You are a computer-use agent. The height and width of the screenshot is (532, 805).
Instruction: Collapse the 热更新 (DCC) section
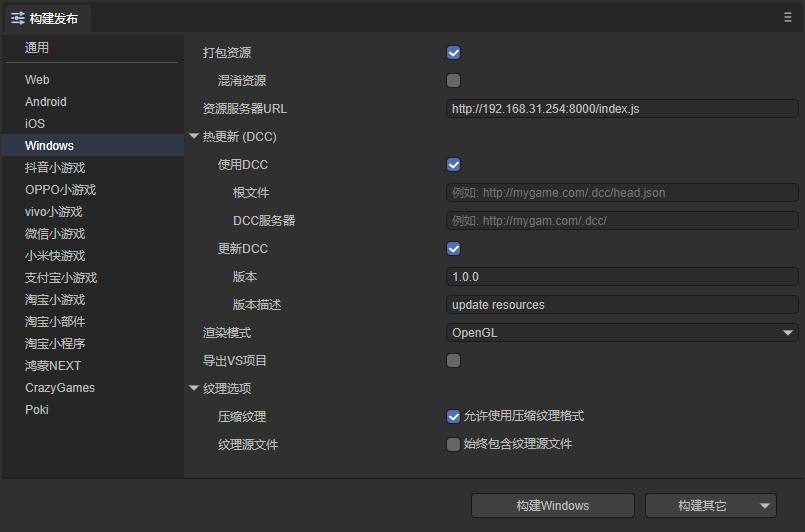pos(194,137)
